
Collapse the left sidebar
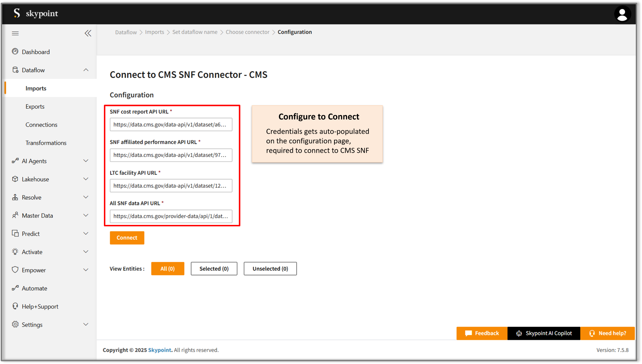88,33
